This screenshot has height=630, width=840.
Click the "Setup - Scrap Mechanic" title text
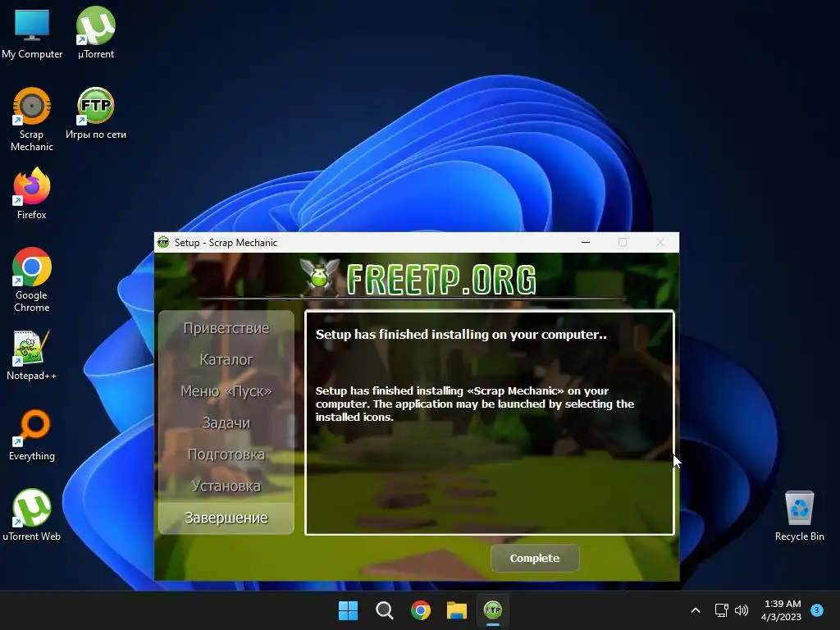[226, 243]
